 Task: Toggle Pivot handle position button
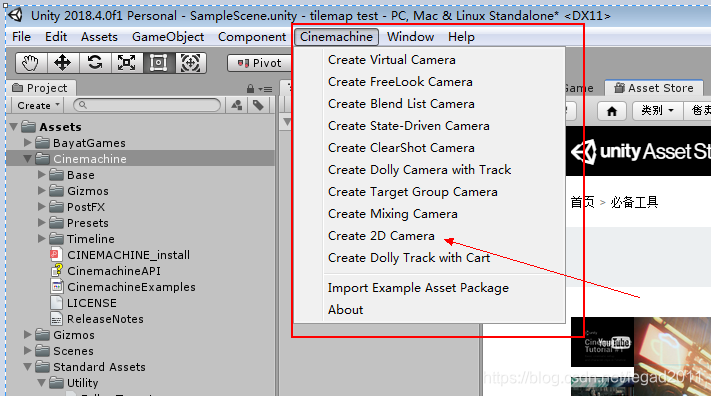tap(259, 63)
